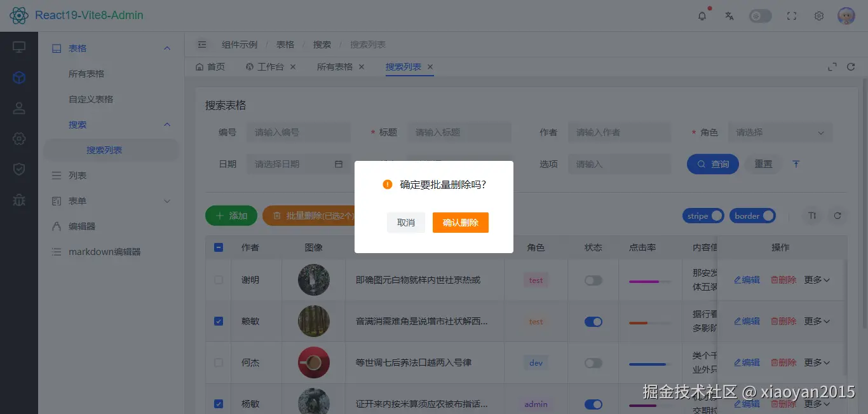868x414 pixels.
Task: Open the markdown编辑器 menu item
Action: coord(111,252)
